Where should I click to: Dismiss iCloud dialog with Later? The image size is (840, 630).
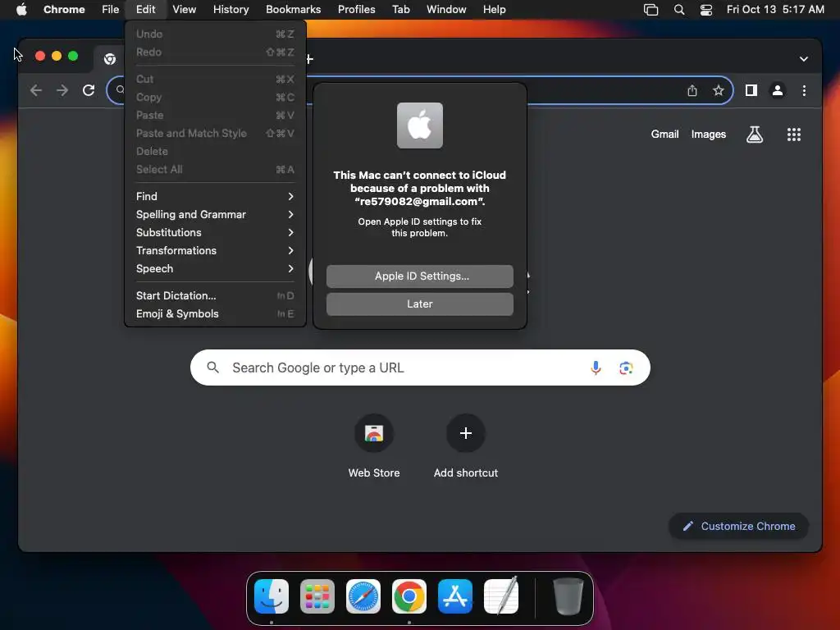coord(419,304)
